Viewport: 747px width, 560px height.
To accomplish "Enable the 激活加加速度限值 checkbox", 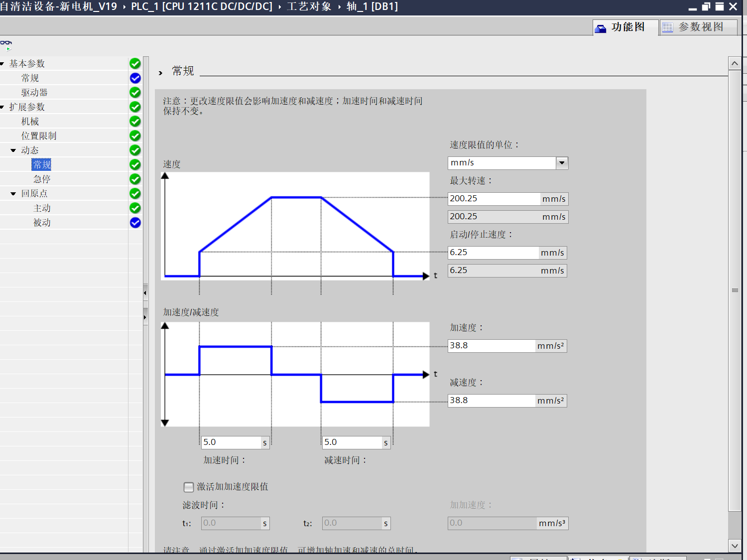I will pyautogui.click(x=189, y=487).
